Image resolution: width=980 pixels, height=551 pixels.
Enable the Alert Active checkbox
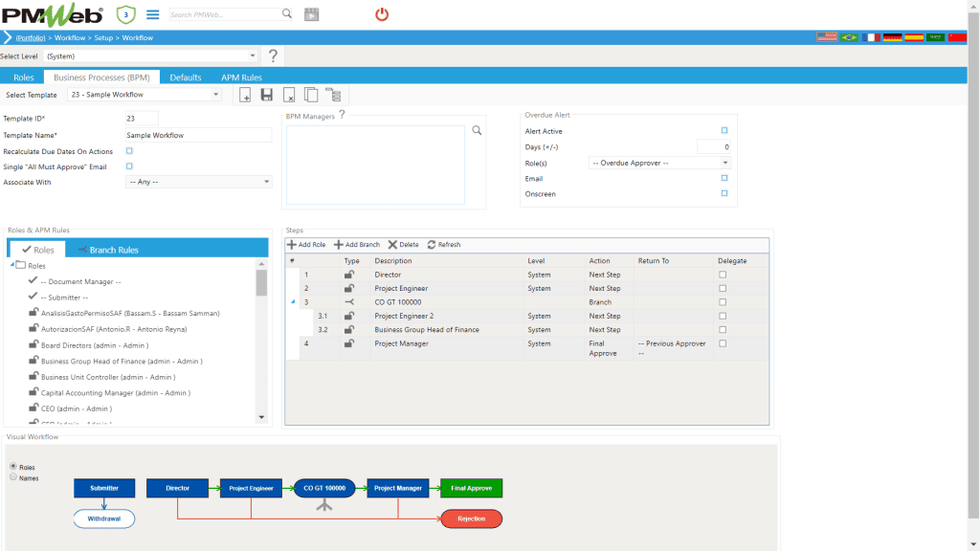pyautogui.click(x=724, y=130)
